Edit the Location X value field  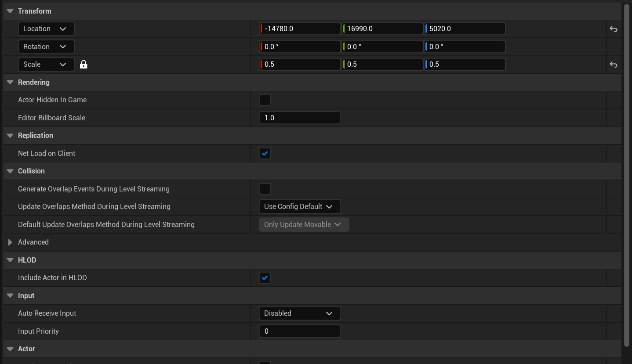click(x=300, y=29)
